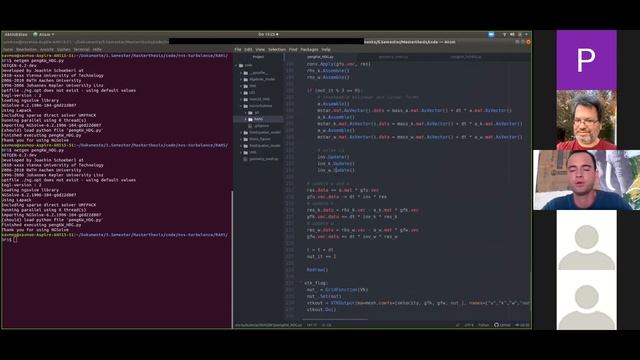The image size is (640, 360).
Task: Switch to the middle editor tab
Action: click(393, 57)
